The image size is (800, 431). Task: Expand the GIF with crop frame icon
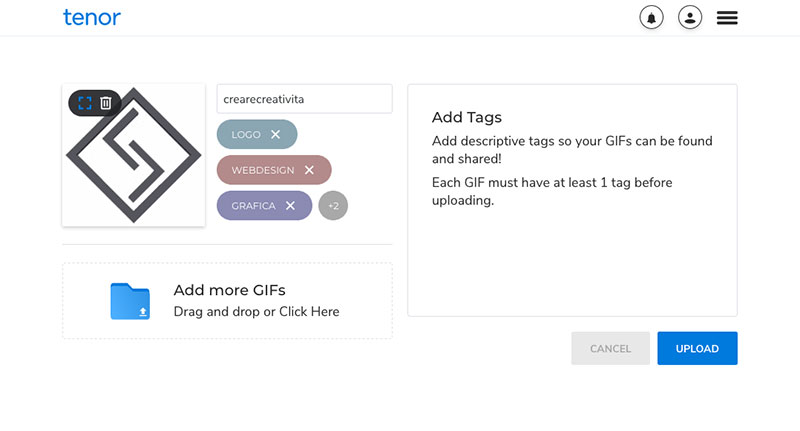pos(85,103)
